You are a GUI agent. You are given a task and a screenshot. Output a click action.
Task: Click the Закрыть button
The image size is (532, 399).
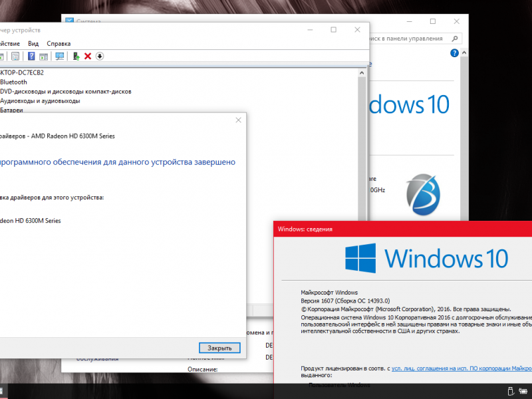(219, 348)
